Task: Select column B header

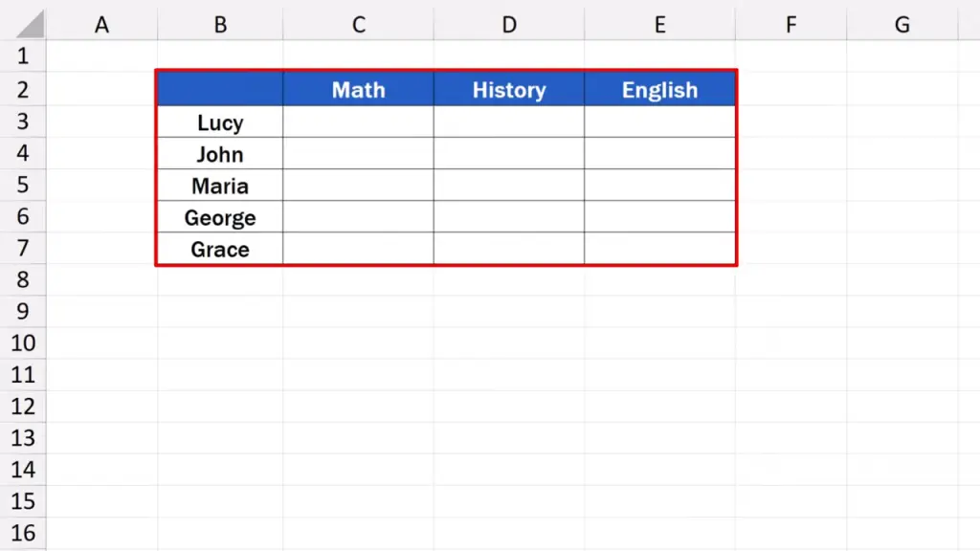Action: [220, 25]
